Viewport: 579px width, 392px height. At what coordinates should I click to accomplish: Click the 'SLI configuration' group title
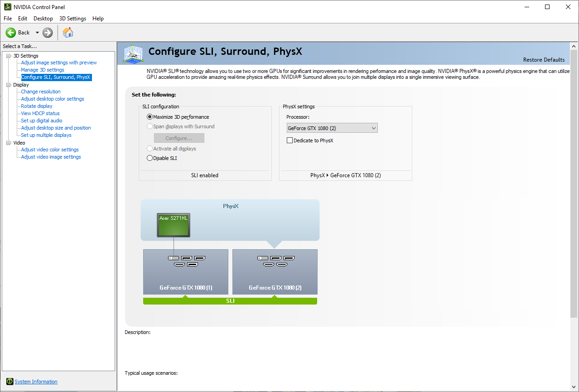tap(161, 106)
